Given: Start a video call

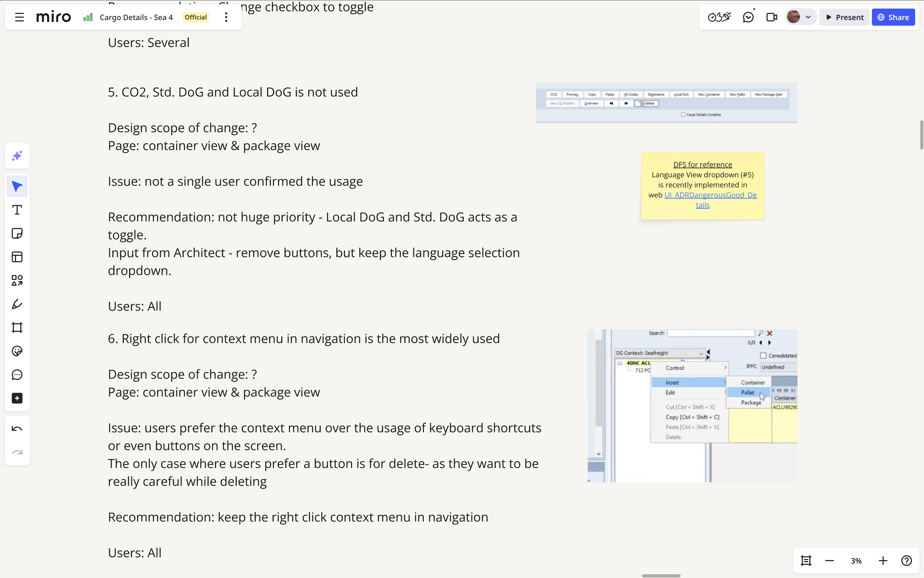Looking at the screenshot, I should 772,17.
